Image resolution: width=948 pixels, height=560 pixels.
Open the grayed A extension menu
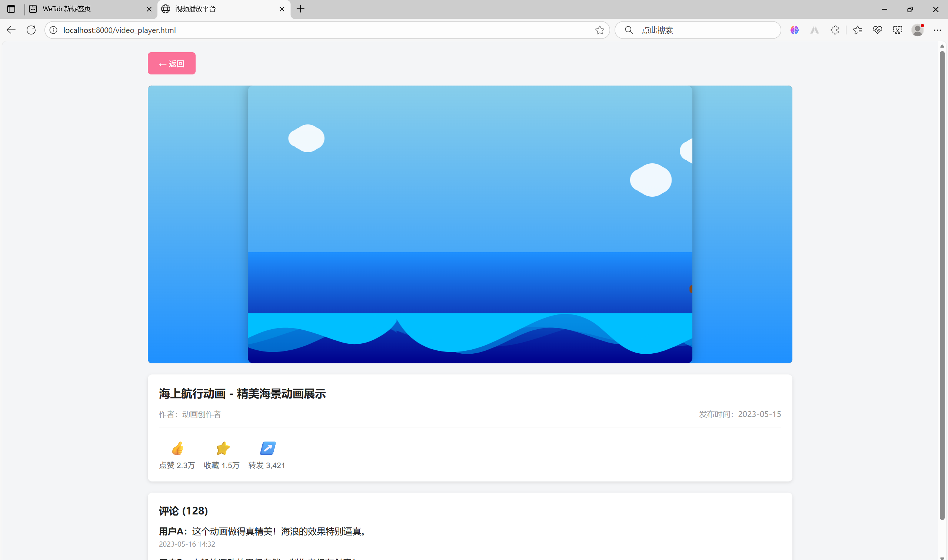click(x=814, y=30)
